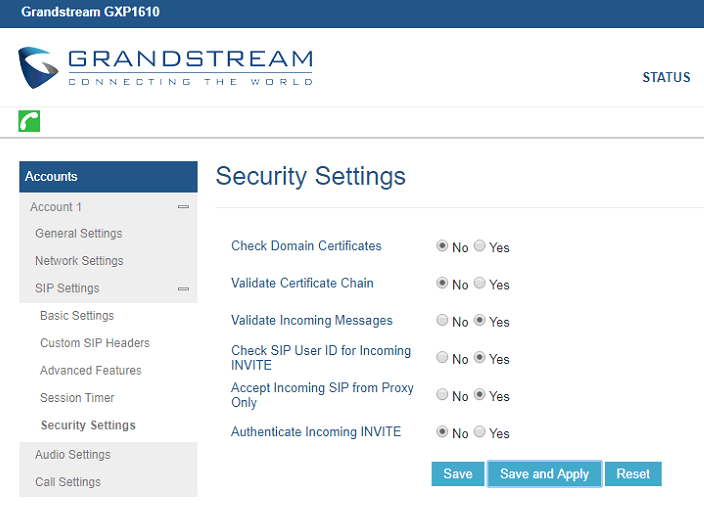Image resolution: width=704 pixels, height=505 pixels.
Task: Enable Authenticate Incoming INVITE with Yes
Action: (480, 432)
